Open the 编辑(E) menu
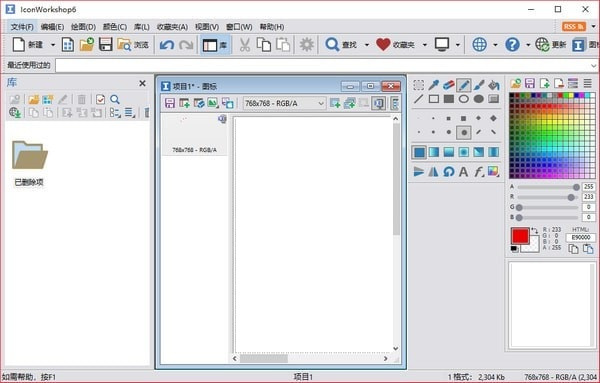600x383 pixels. click(x=52, y=27)
